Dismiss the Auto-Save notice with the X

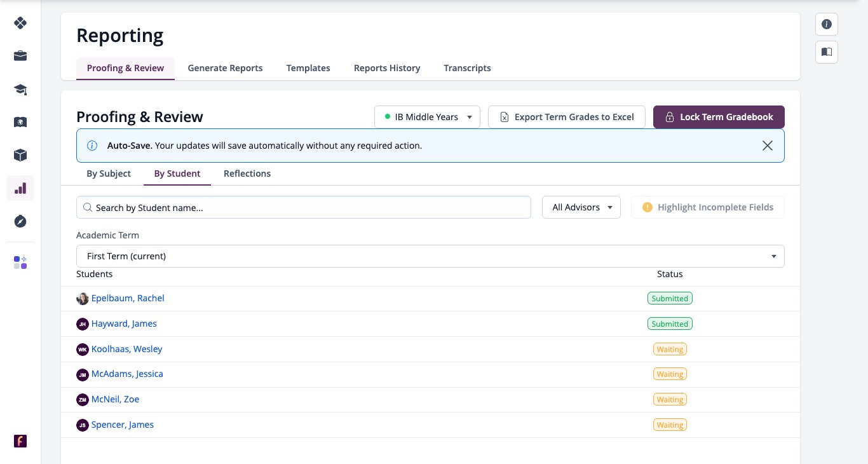pos(768,146)
